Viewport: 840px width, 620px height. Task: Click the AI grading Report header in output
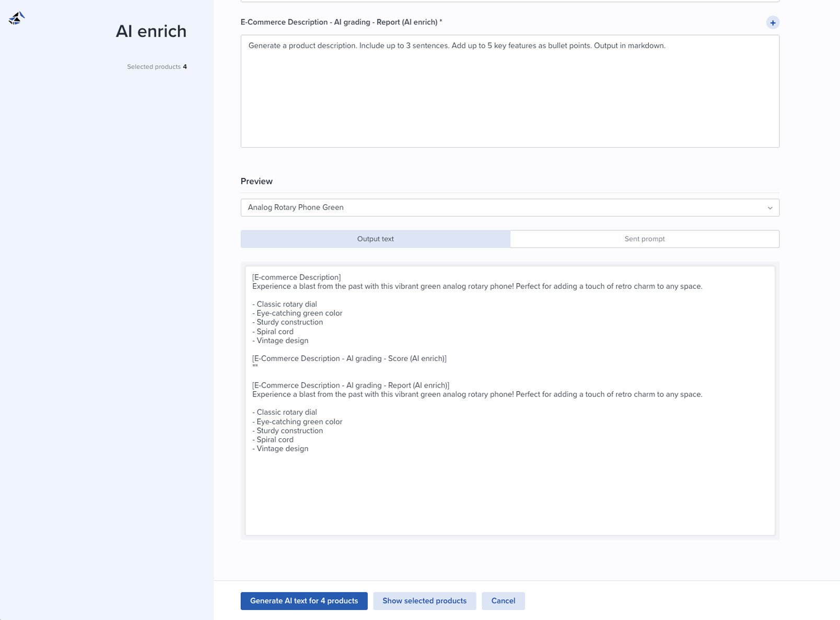click(351, 385)
